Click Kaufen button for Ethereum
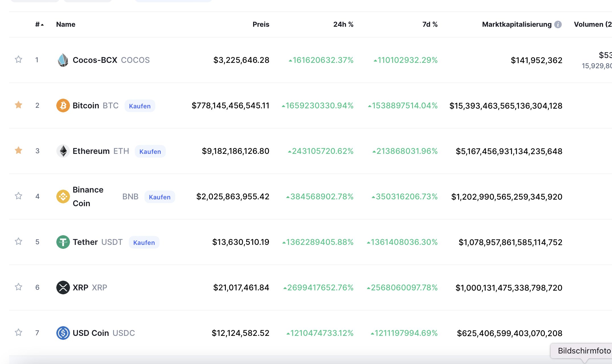The image size is (612, 364). (x=150, y=151)
